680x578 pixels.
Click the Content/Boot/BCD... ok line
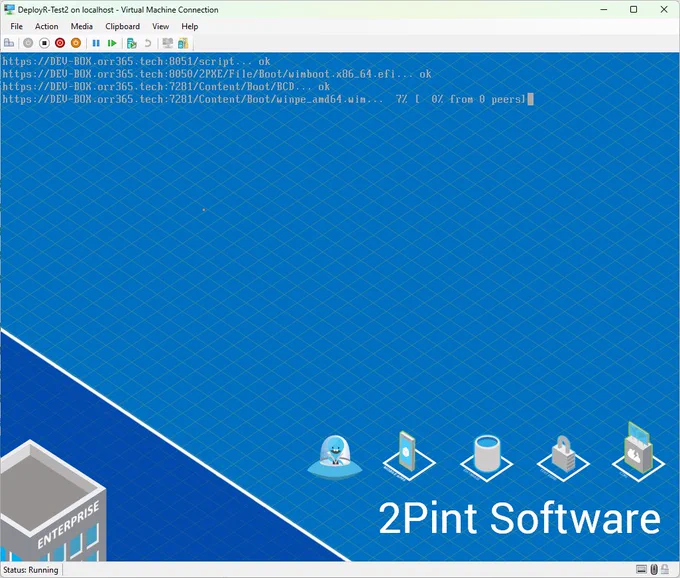click(166, 86)
